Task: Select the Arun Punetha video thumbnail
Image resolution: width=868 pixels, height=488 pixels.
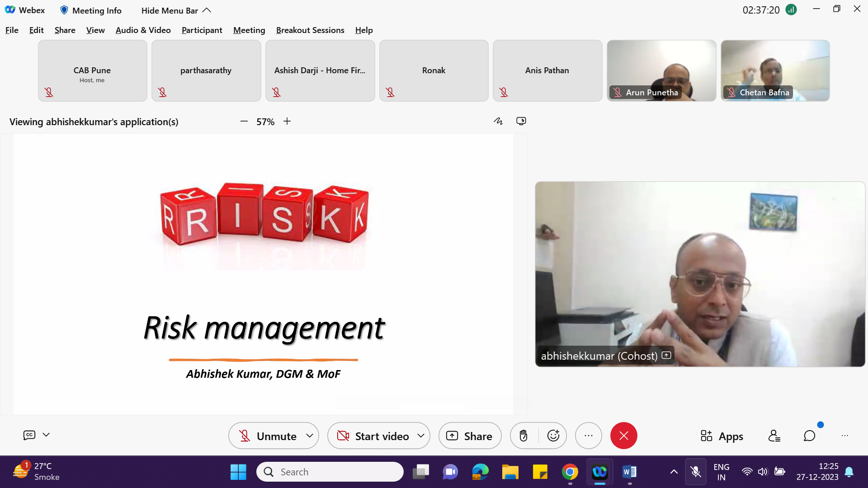Action: point(661,70)
